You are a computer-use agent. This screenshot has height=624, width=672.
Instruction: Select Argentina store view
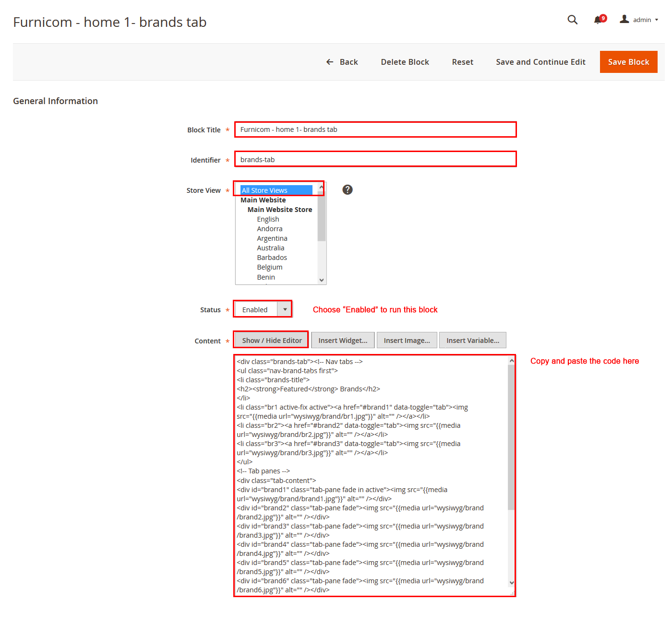click(x=272, y=238)
